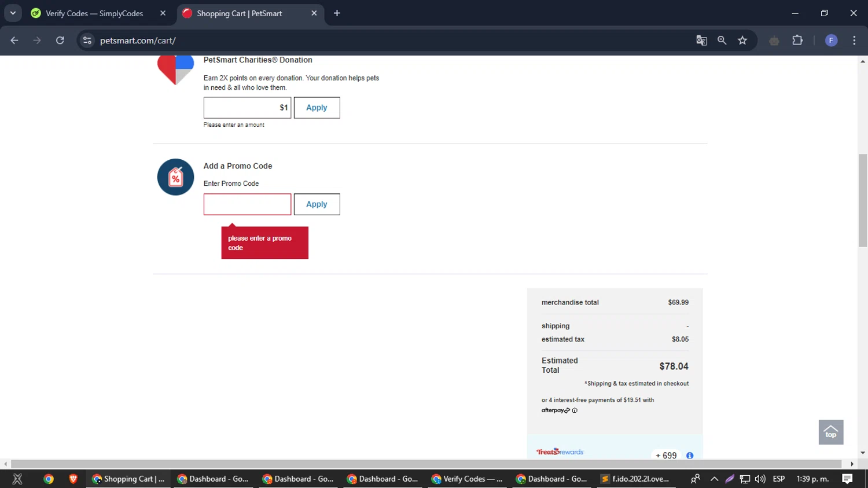Screen dimensions: 868x488
Task: Open a new browser tab
Action: click(337, 13)
